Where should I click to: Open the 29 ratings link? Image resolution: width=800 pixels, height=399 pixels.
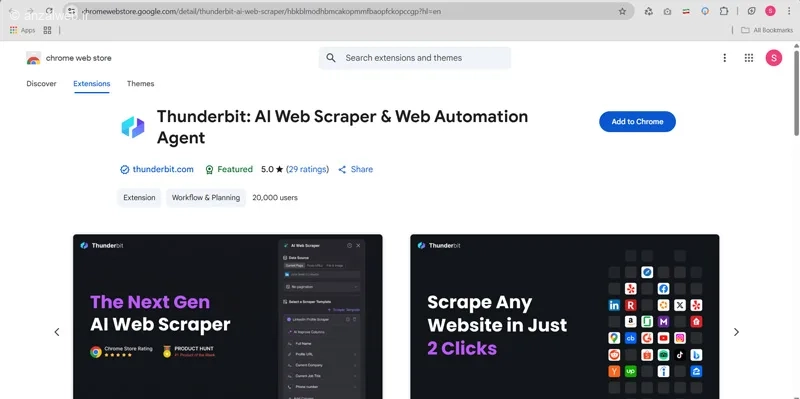click(x=307, y=169)
